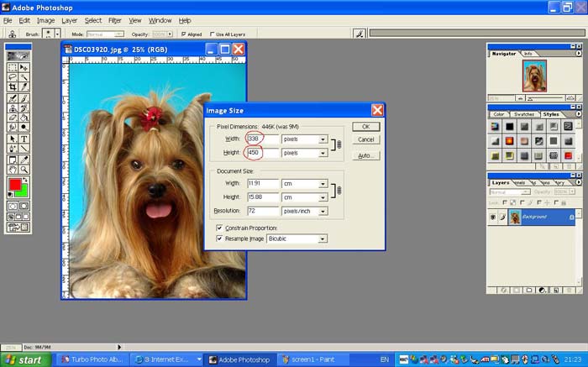Click the Resolution input field
This screenshot has width=588, height=367.
263,211
